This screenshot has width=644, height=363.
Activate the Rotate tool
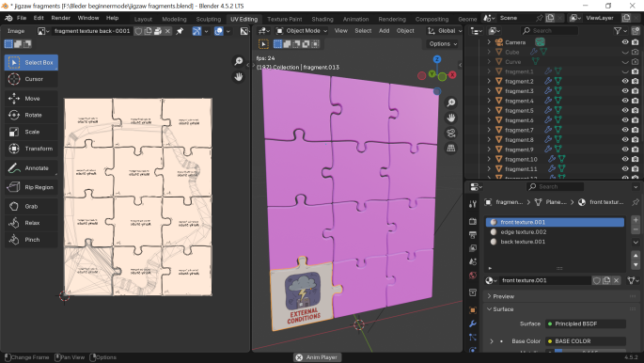31,115
